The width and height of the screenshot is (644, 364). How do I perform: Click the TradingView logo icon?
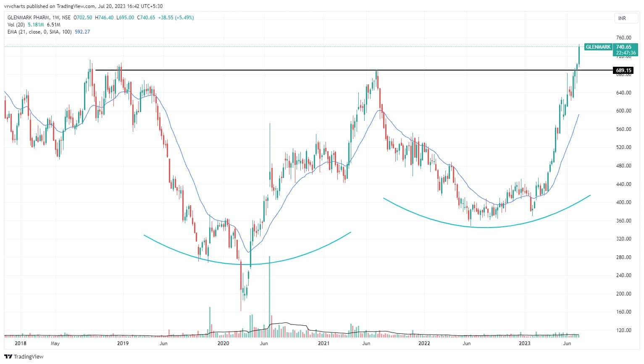click(9, 356)
